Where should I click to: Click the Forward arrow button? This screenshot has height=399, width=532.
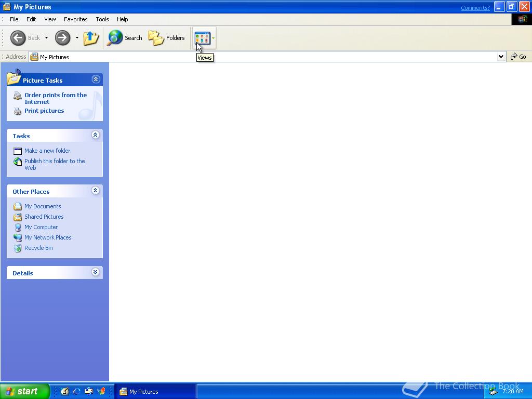tap(63, 37)
